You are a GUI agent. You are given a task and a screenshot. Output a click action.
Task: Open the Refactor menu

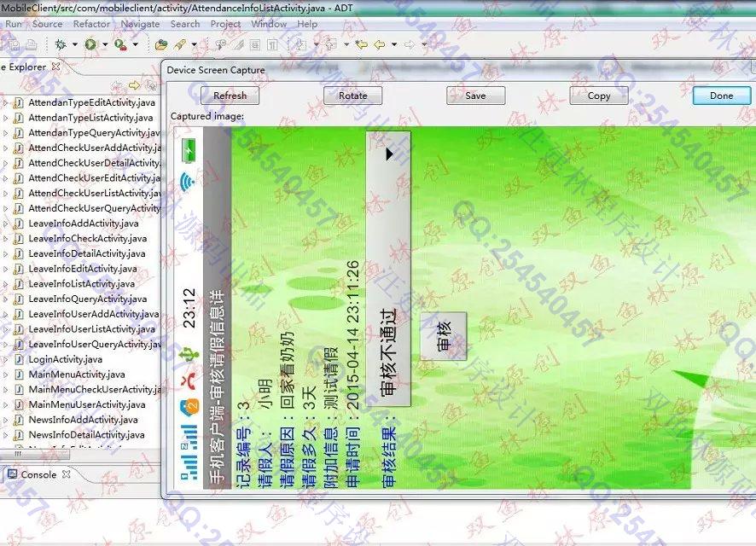[91, 24]
